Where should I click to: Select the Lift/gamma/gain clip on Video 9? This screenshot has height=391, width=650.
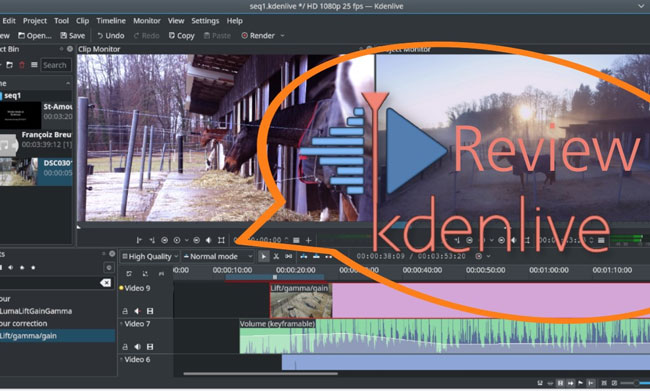pos(301,301)
